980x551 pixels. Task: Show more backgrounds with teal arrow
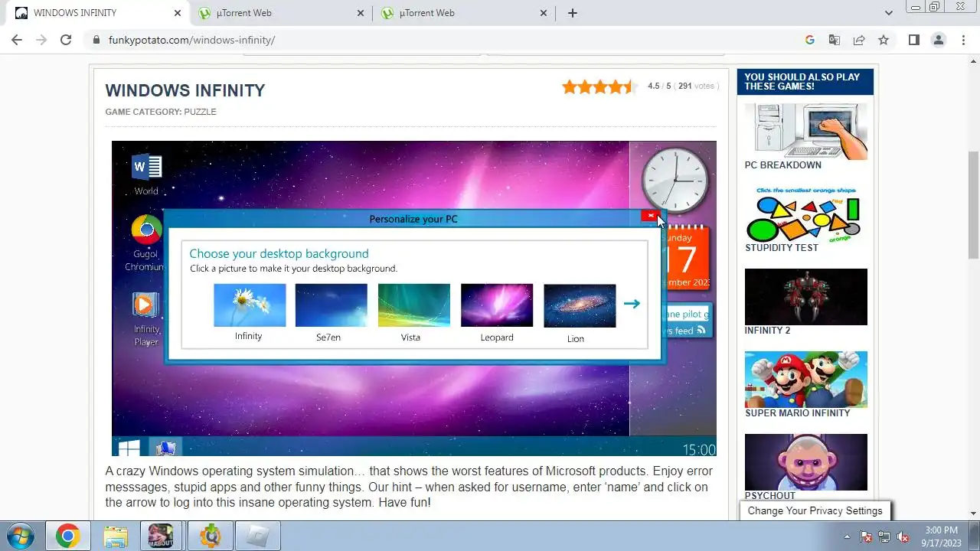[632, 304]
